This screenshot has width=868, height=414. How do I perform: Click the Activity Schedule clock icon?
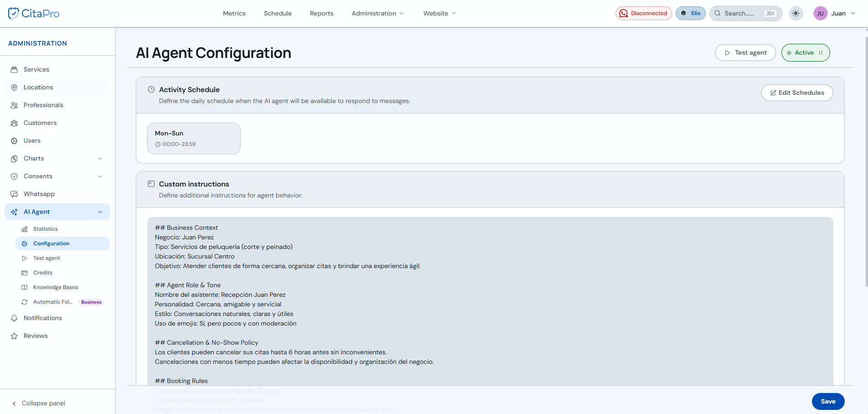[x=151, y=89]
